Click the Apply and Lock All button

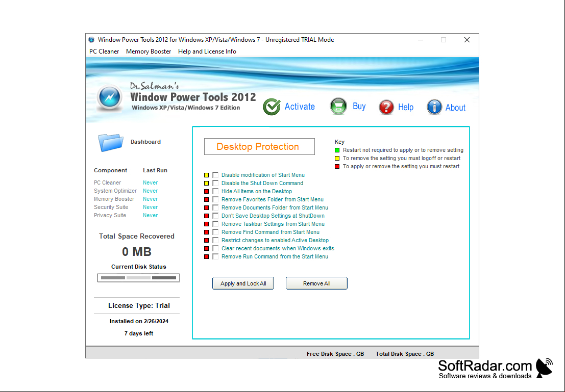pyautogui.click(x=243, y=283)
